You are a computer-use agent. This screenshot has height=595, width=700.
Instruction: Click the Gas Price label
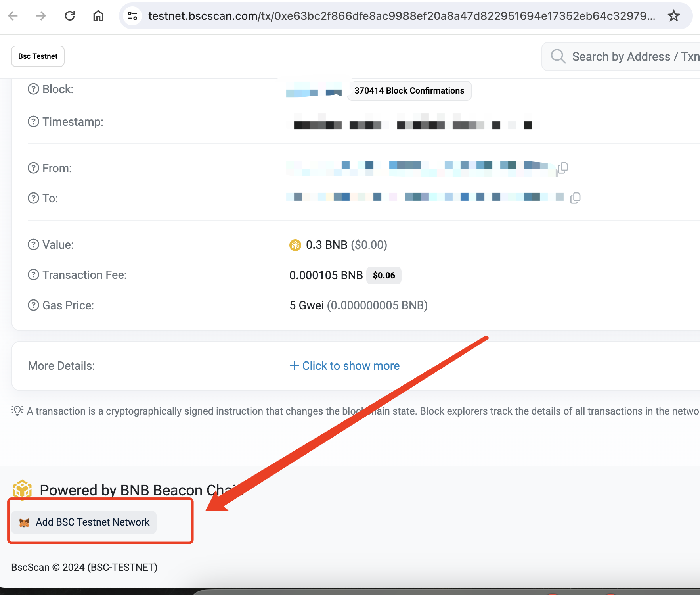pos(68,305)
